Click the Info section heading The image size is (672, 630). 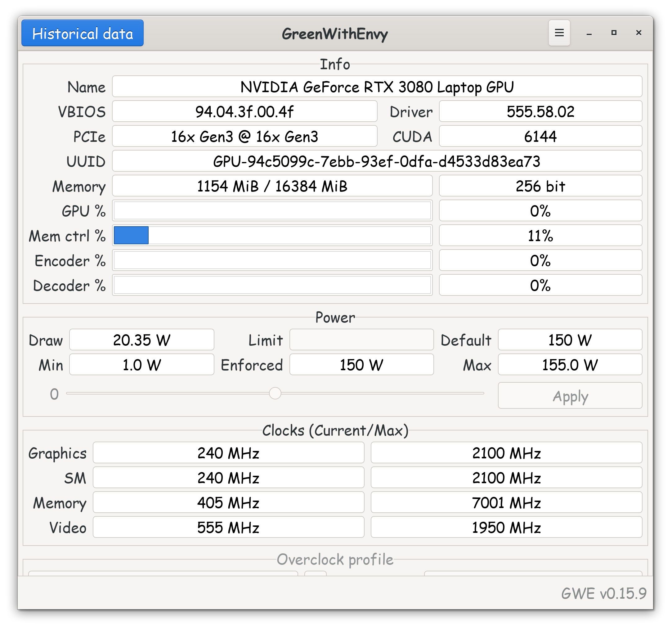click(x=335, y=64)
